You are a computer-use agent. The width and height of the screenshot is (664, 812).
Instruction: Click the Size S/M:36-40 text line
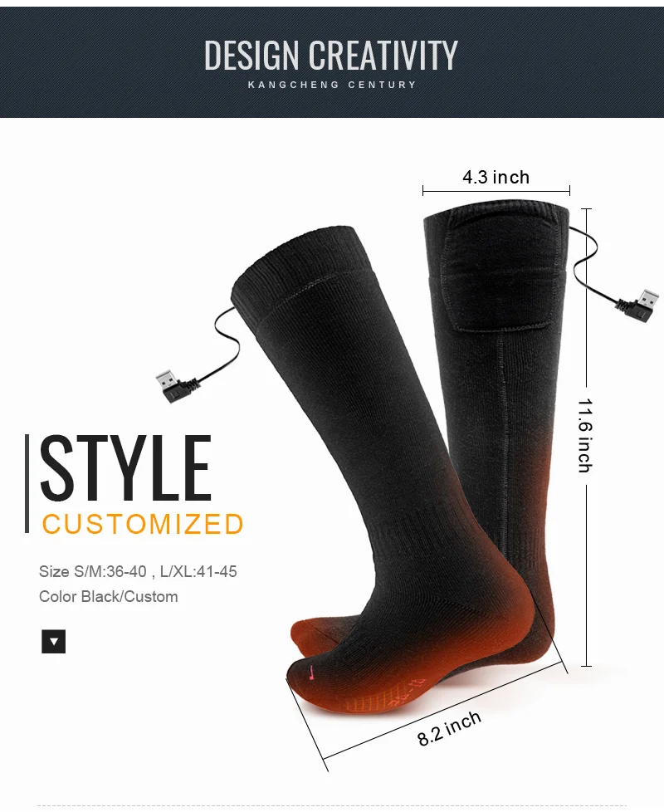pyautogui.click(x=138, y=572)
